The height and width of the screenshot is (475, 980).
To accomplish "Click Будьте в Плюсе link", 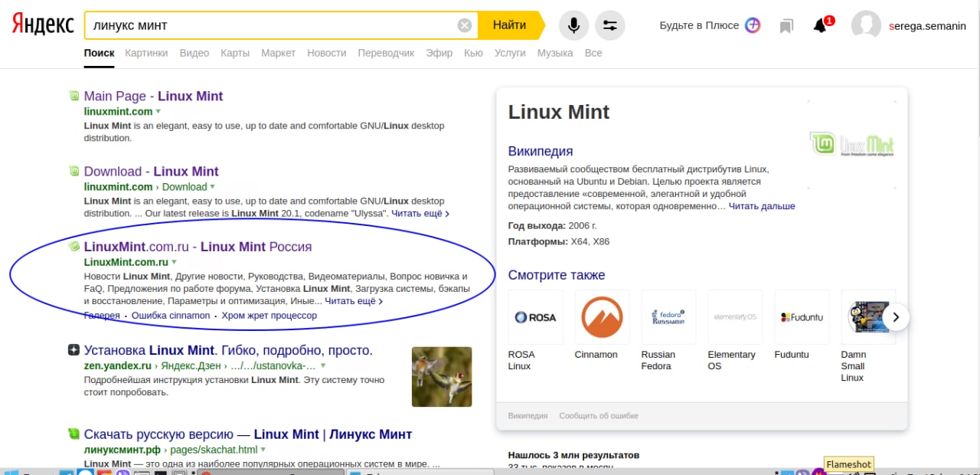I will tap(700, 25).
